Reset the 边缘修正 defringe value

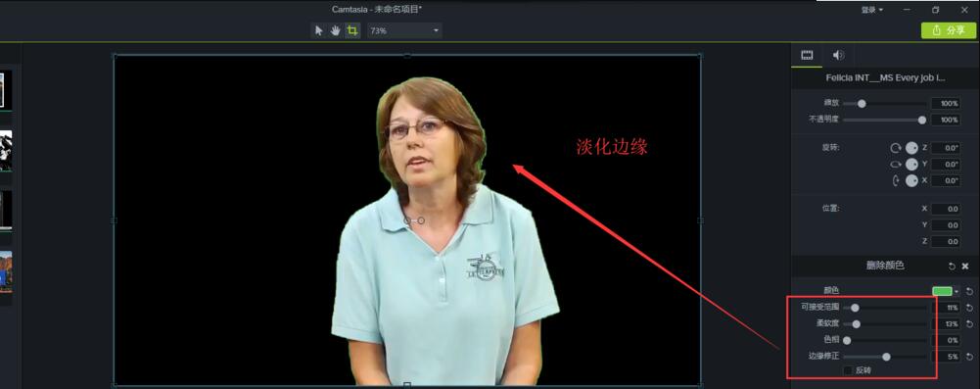point(969,357)
